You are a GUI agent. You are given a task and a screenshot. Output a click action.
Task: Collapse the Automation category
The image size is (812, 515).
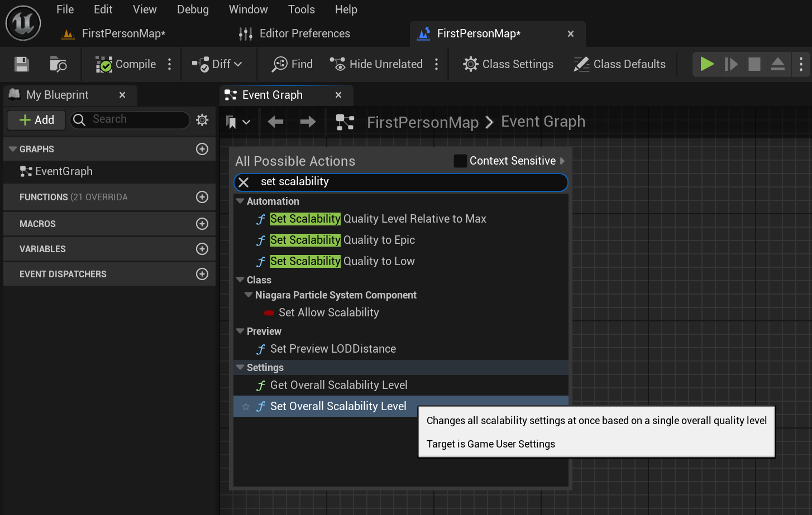(240, 201)
